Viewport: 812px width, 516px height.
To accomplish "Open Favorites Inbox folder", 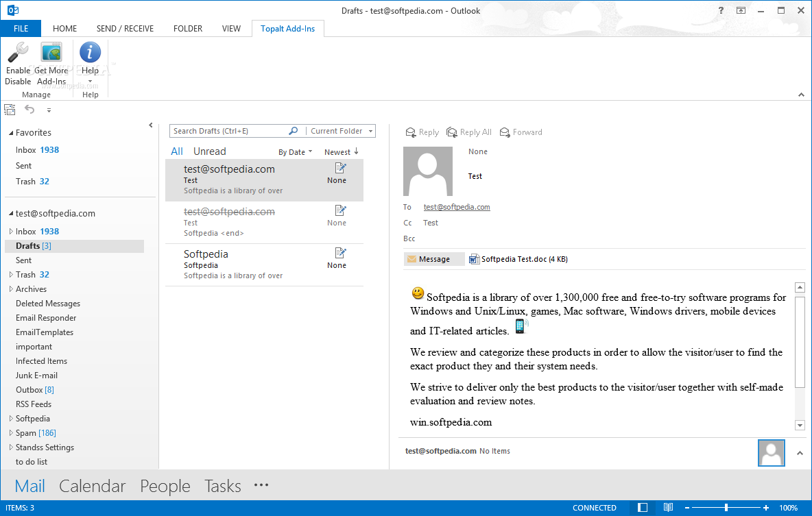I will tap(37, 150).
